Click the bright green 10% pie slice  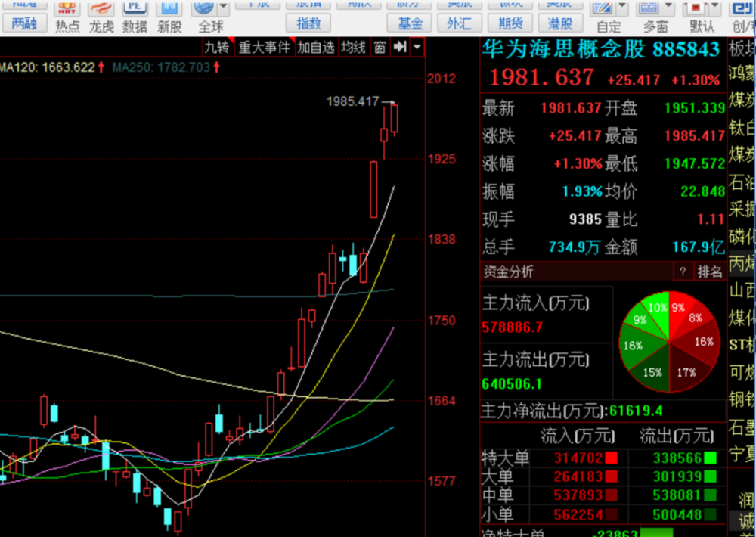[x=657, y=309]
